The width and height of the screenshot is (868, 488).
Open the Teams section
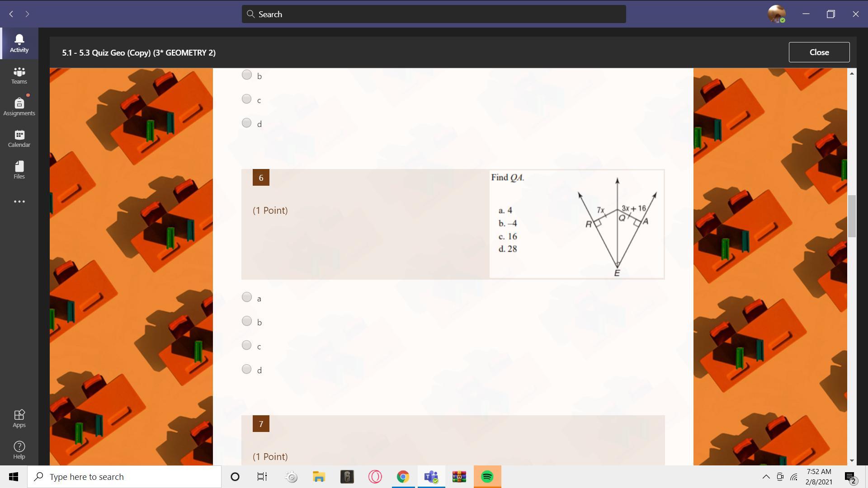tap(19, 75)
